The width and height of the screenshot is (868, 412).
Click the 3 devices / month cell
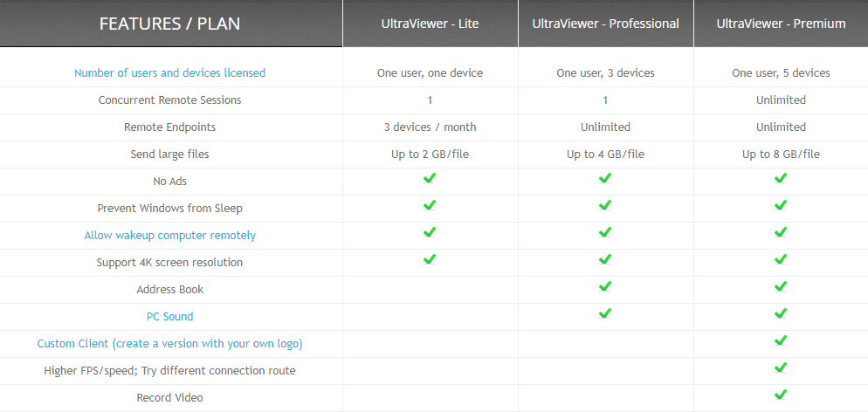[x=430, y=127]
